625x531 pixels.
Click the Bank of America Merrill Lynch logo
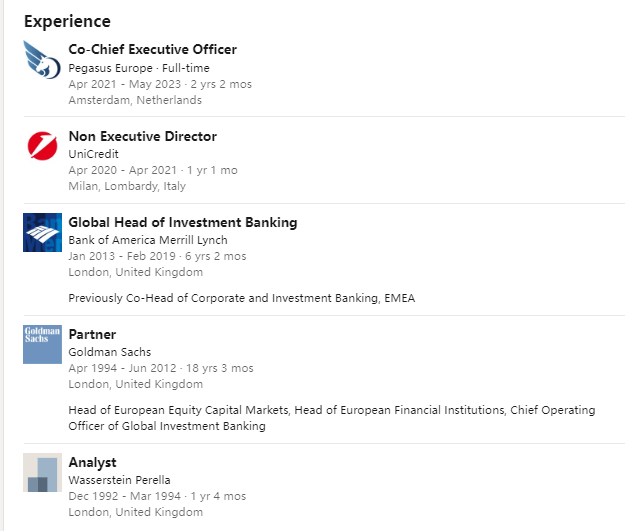click(42, 232)
